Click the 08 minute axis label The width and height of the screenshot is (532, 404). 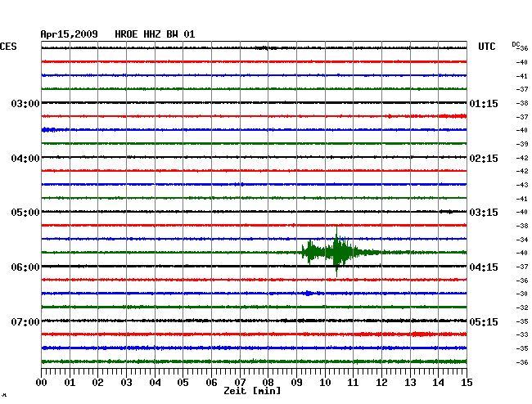coord(268,383)
